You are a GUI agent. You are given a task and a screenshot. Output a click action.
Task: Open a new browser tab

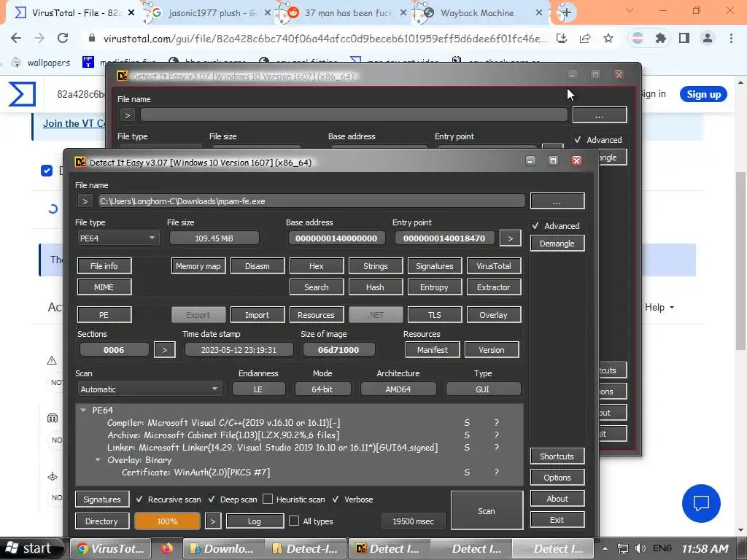566,13
